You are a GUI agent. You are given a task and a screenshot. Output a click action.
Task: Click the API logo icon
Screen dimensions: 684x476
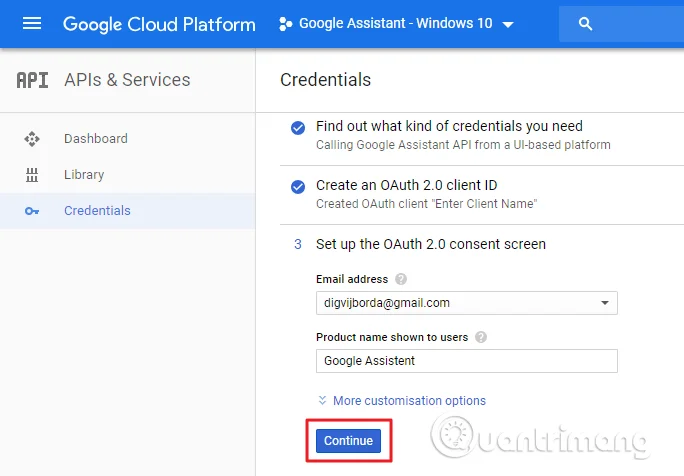pyautogui.click(x=32, y=80)
